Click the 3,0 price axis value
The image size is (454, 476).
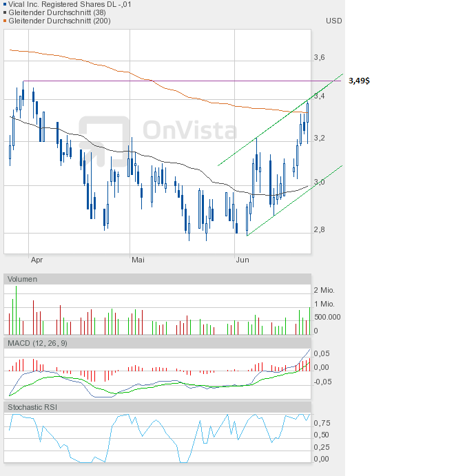(x=319, y=182)
